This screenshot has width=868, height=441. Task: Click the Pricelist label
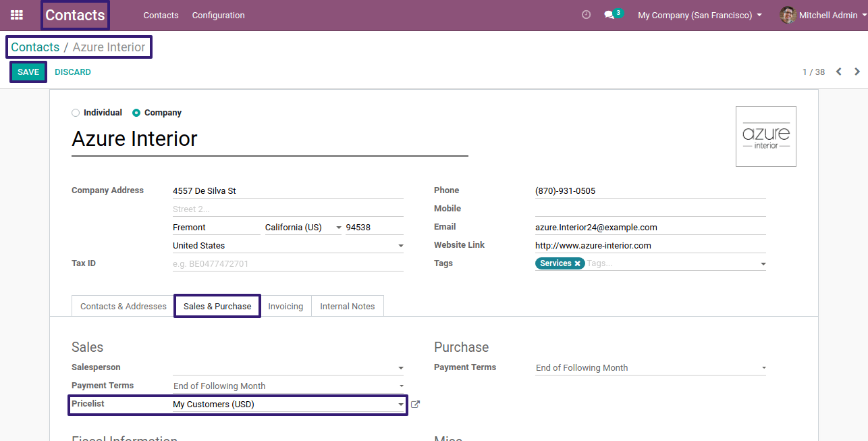(88, 404)
